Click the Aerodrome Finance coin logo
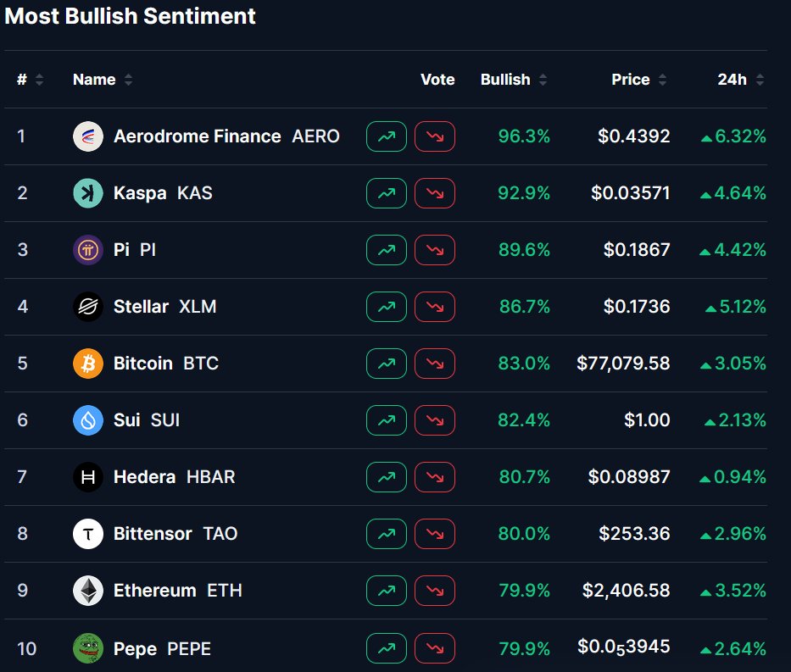Image resolution: width=791 pixels, height=672 pixels. 88,136
